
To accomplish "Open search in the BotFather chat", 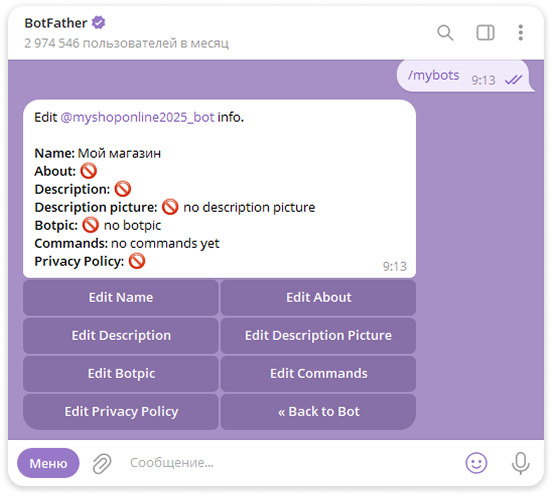I will [x=445, y=33].
